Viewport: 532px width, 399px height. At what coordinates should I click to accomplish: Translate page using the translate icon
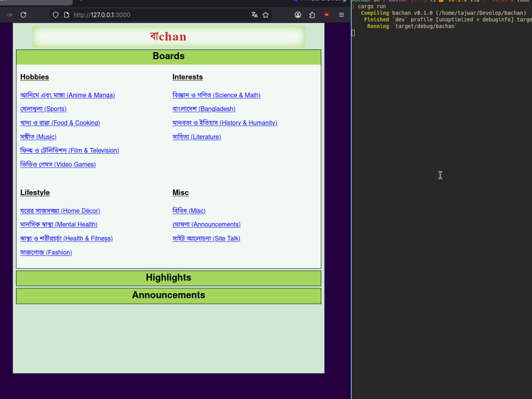tap(254, 15)
